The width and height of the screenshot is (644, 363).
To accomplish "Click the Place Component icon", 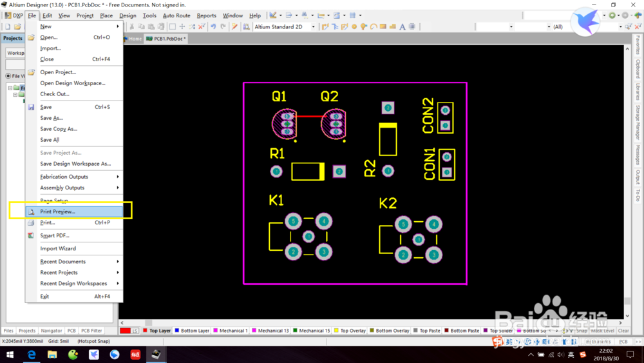I will tap(412, 26).
